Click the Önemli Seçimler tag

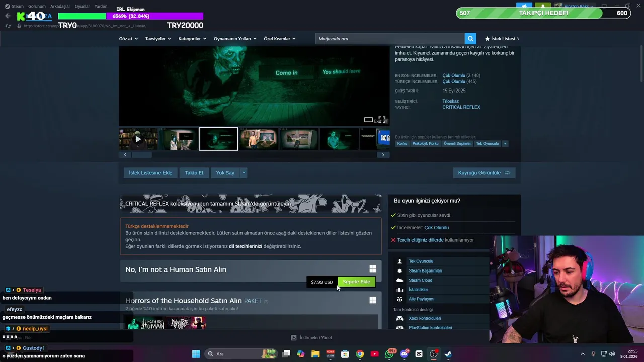[x=457, y=144]
